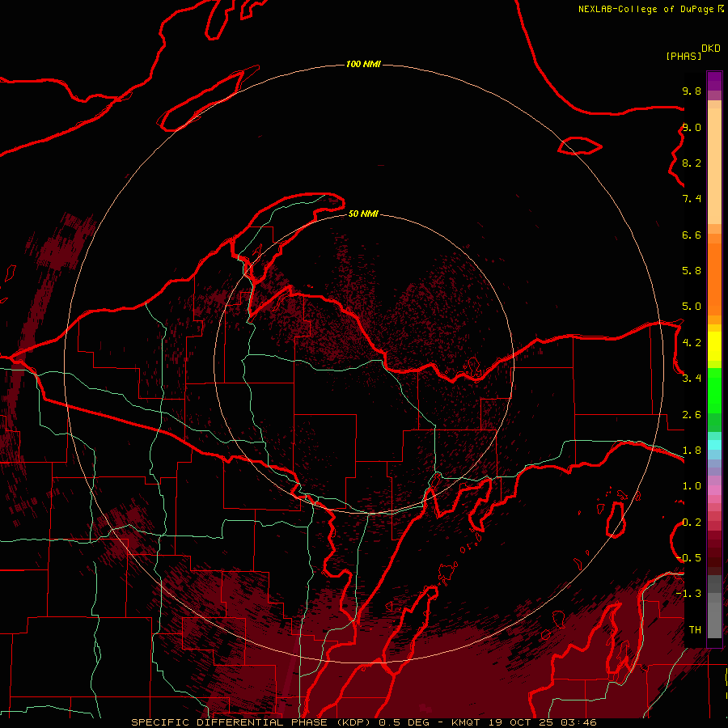Click the 100 NMI range ring label
The height and width of the screenshot is (728, 728).
tap(363, 64)
